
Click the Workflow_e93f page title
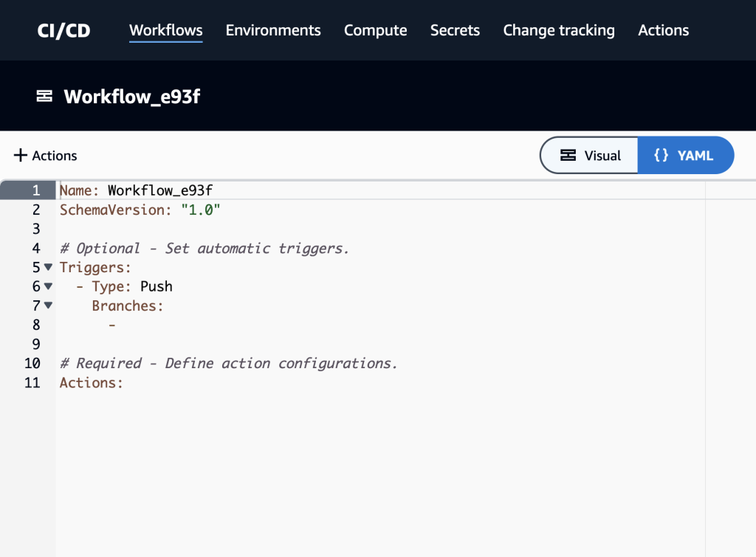point(131,97)
